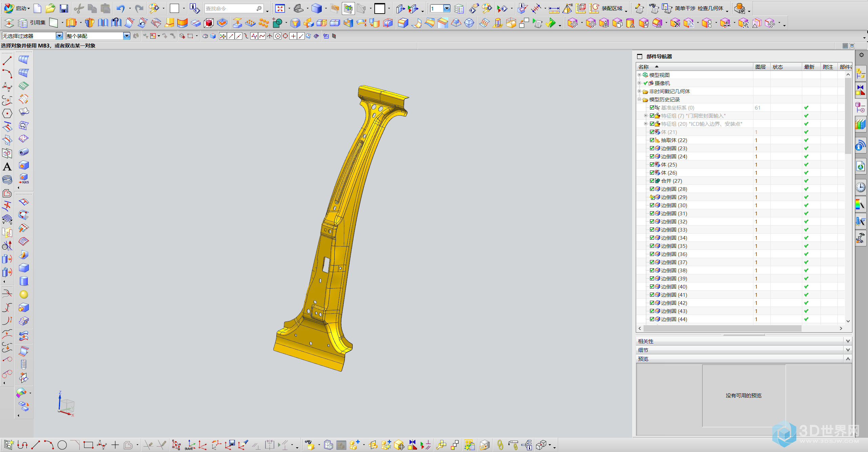
Task: Uncheck the 基准坐标系 (0) feature checkbox
Action: point(652,107)
